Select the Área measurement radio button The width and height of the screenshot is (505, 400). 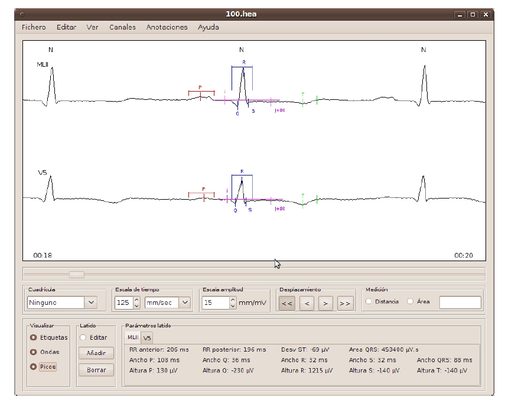(410, 301)
